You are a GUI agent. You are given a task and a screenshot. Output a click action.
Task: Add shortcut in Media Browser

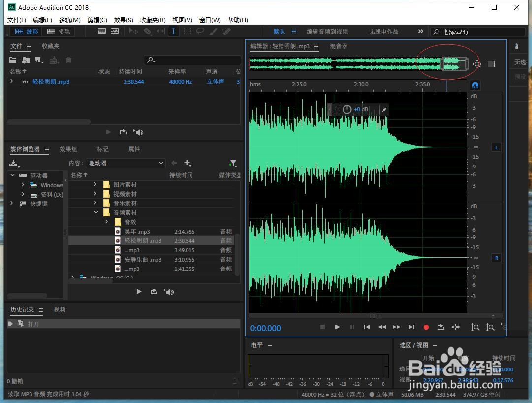188,163
